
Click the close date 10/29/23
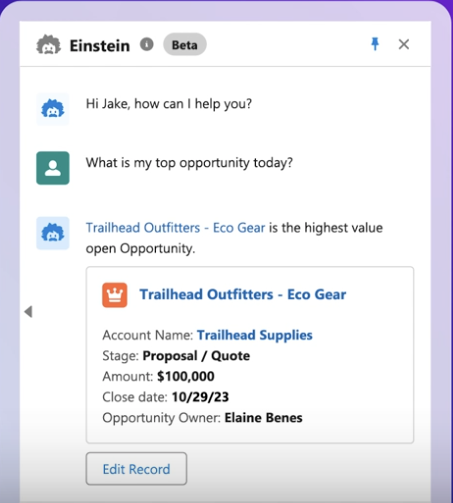pyautogui.click(x=200, y=397)
